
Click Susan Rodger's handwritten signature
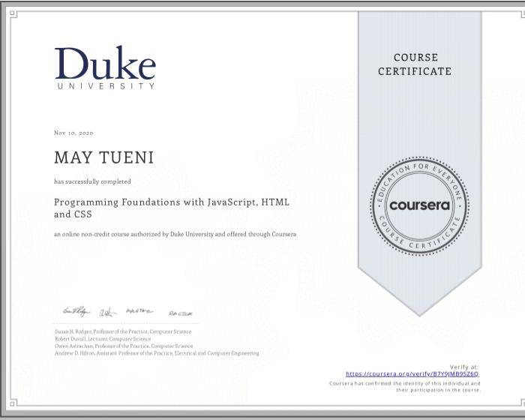click(76, 311)
